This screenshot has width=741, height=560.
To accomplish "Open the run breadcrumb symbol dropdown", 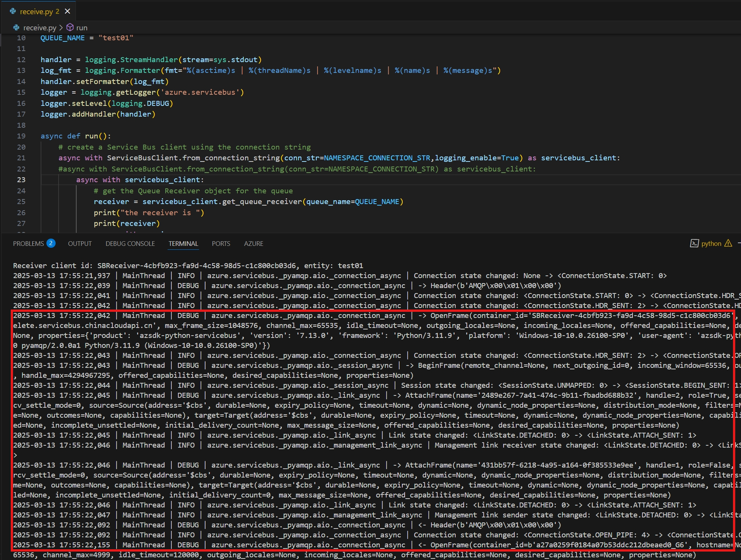I will pos(82,28).
